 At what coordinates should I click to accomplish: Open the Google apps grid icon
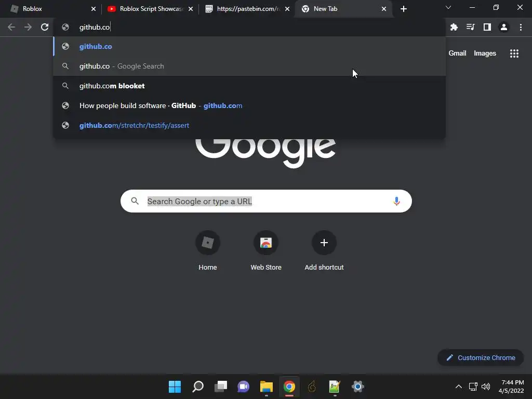(x=514, y=54)
